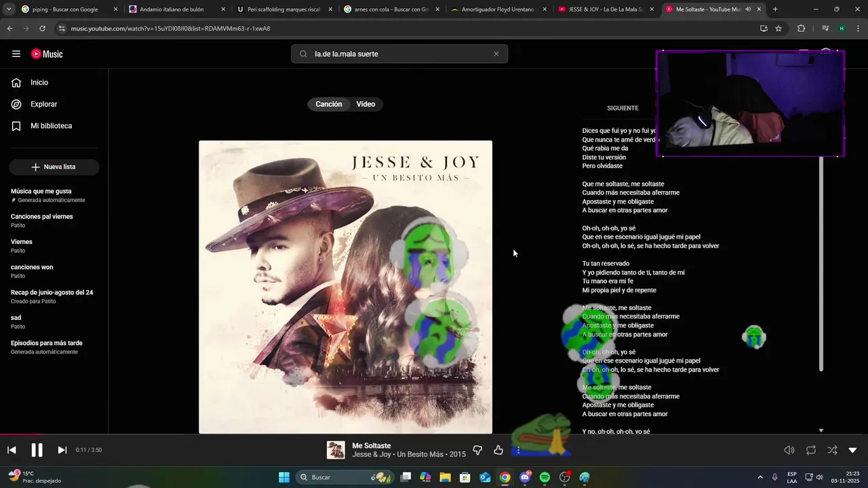
Task: Switch to the Amortiguador Floyd Urentano tab
Action: [498, 9]
